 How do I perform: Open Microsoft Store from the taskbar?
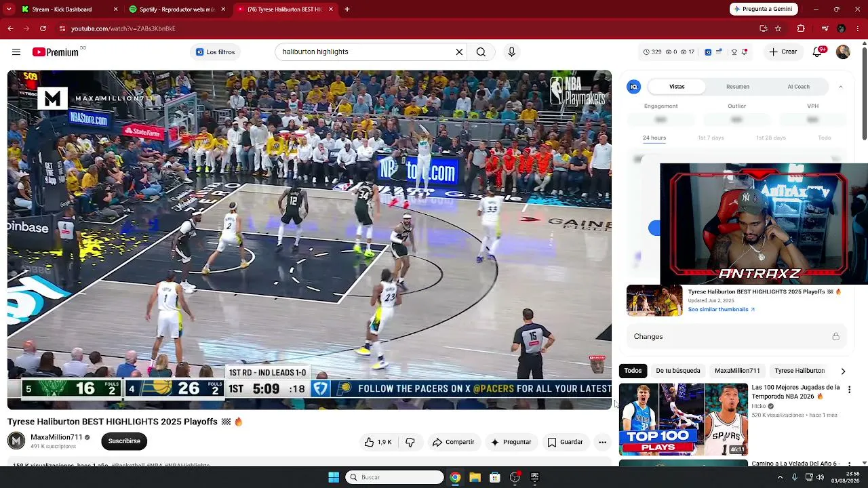[495, 477]
